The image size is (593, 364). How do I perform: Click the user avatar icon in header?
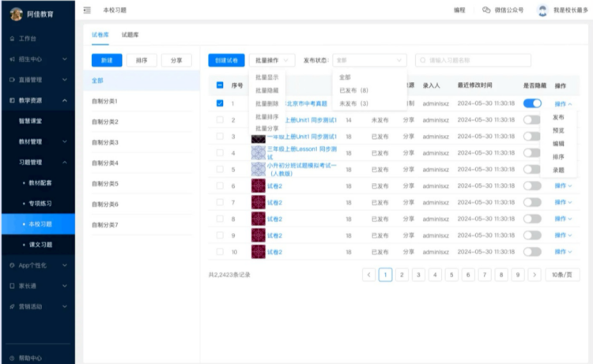[542, 10]
